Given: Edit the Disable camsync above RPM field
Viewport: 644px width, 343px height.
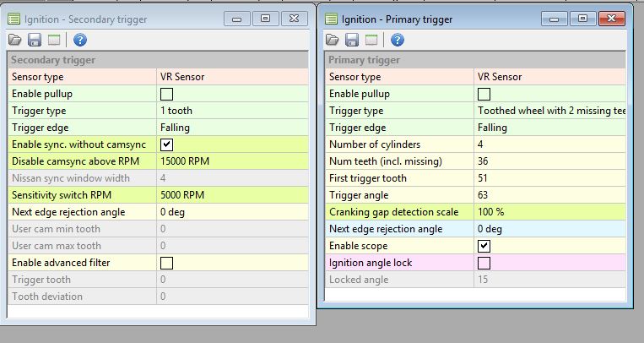Looking at the screenshot, I should (x=232, y=161).
